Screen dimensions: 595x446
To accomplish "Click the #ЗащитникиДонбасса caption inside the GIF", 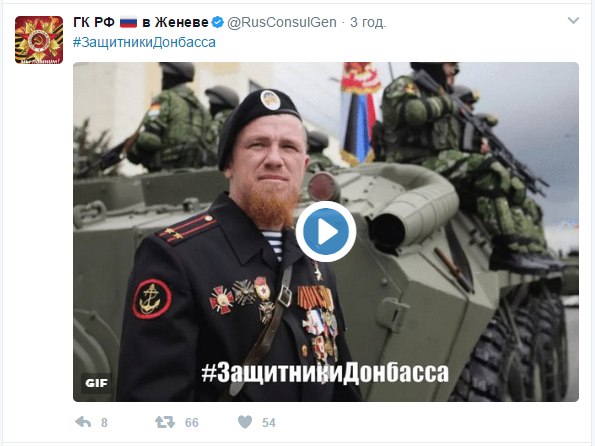I will tap(325, 372).
